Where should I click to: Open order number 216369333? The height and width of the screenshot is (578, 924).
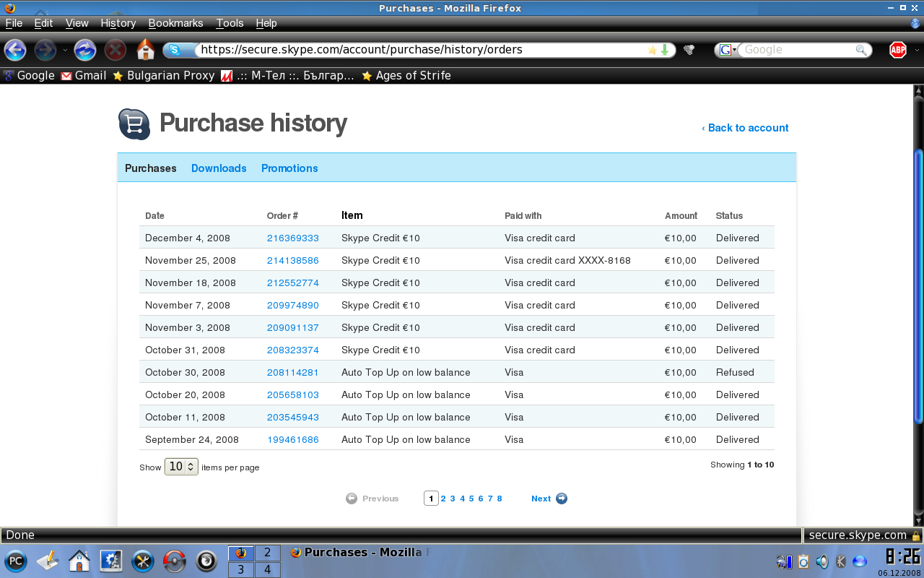292,238
